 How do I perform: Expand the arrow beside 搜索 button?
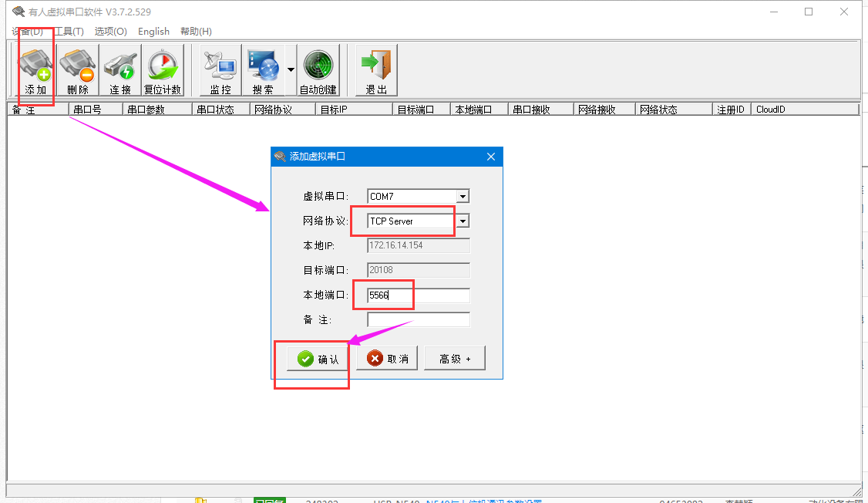291,69
